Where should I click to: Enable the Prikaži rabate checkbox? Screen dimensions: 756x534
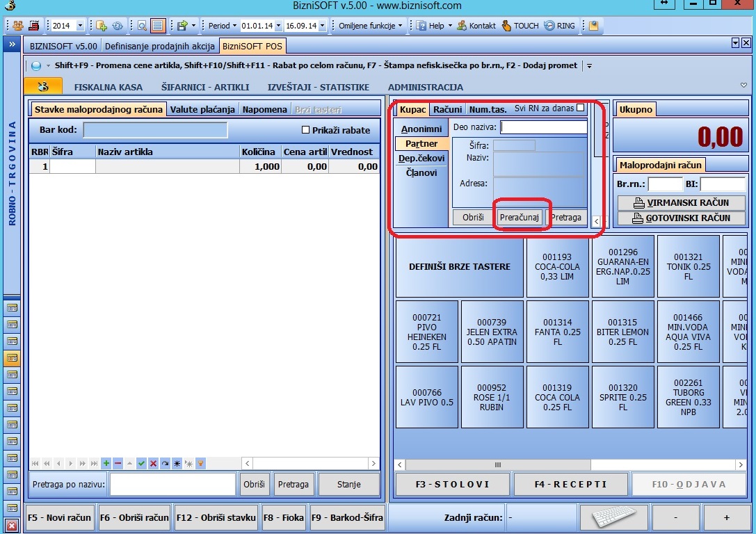pos(305,130)
